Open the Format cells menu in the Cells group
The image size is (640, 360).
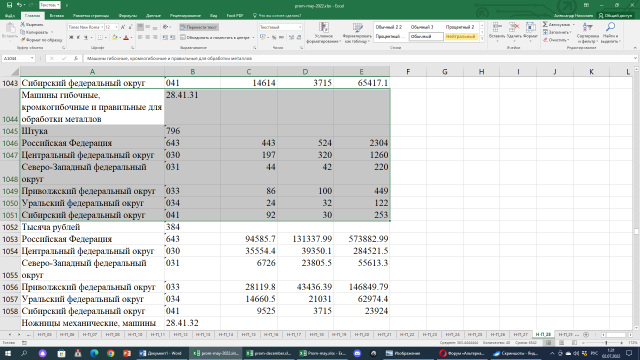pos(530,32)
